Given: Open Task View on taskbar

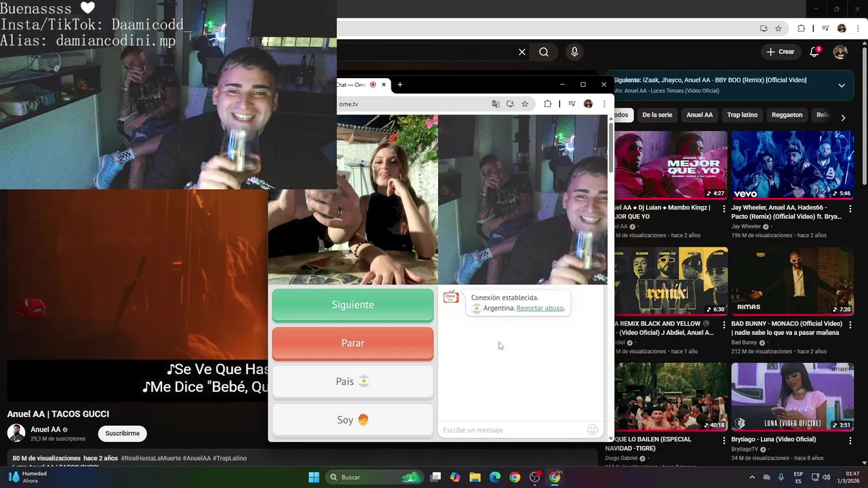Looking at the screenshot, I should [436, 477].
